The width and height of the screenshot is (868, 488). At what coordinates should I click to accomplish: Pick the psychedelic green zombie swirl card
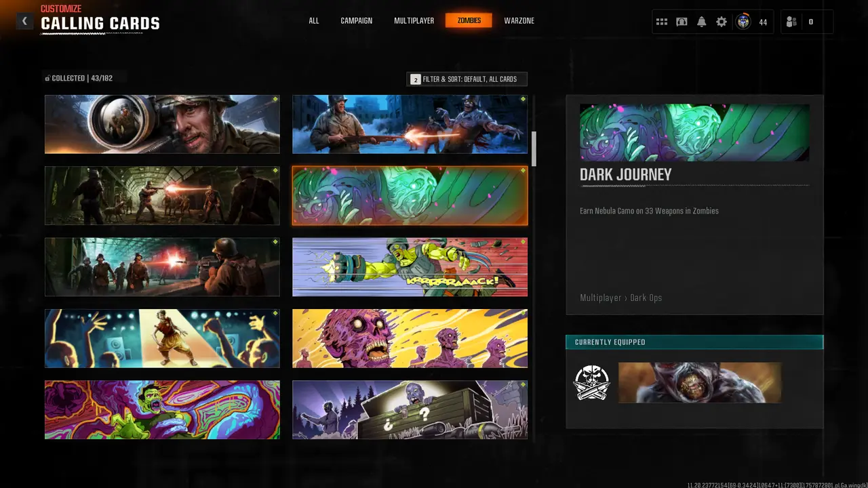[x=162, y=409]
